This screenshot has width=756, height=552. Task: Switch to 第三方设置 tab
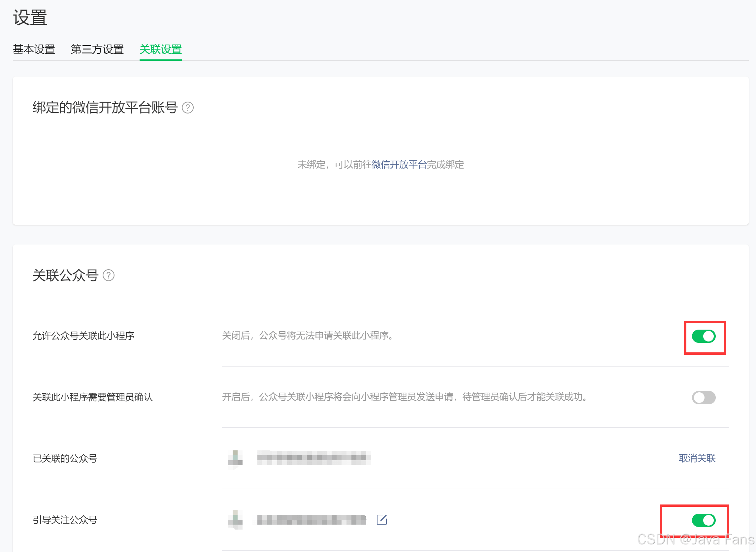pos(97,49)
